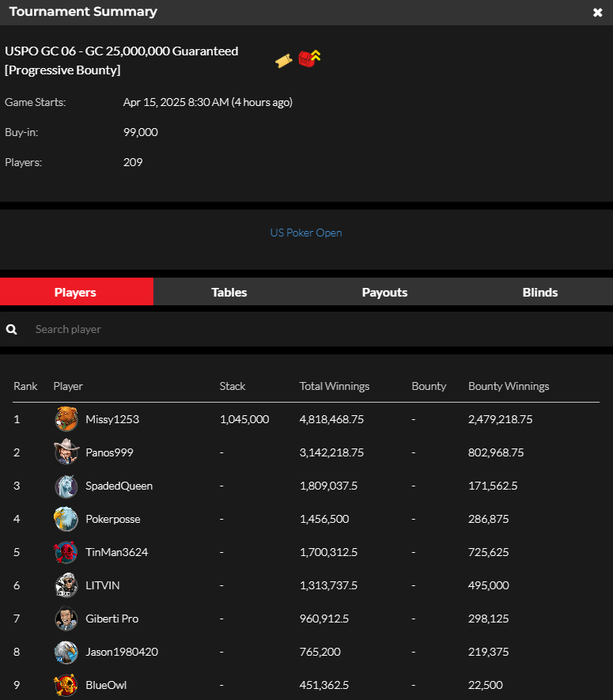
Task: Open TinMan3624's red skull avatar
Action: (66, 552)
